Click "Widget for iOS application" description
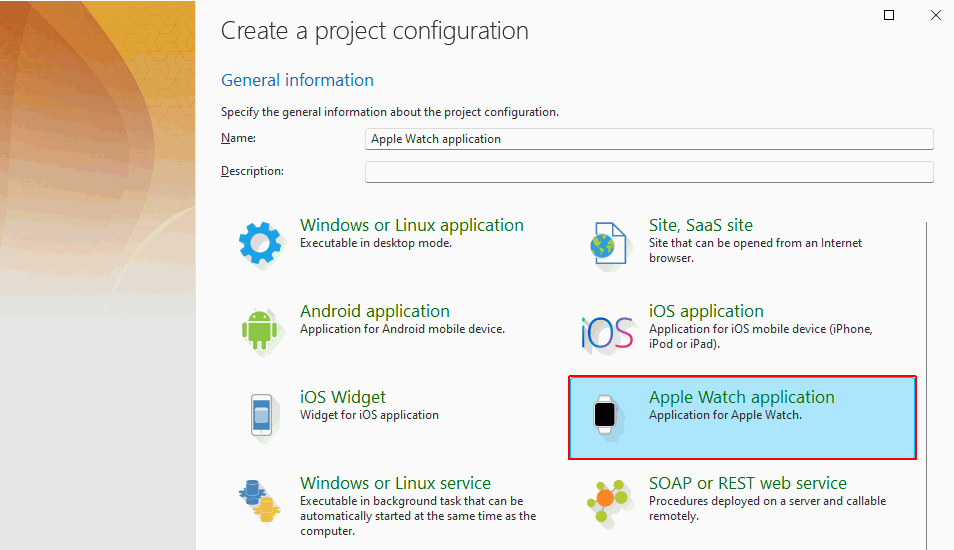The height and width of the screenshot is (550, 954). (369, 415)
